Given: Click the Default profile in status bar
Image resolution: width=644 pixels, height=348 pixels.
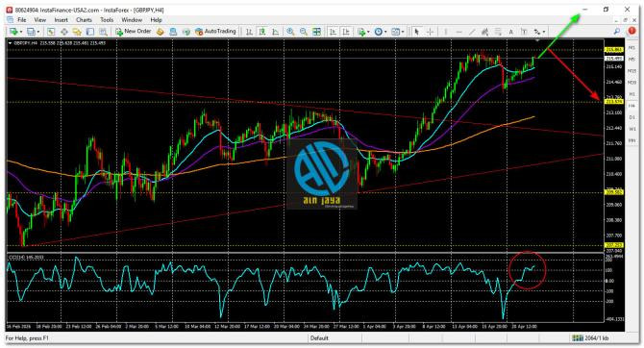Looking at the screenshot, I should point(319,338).
